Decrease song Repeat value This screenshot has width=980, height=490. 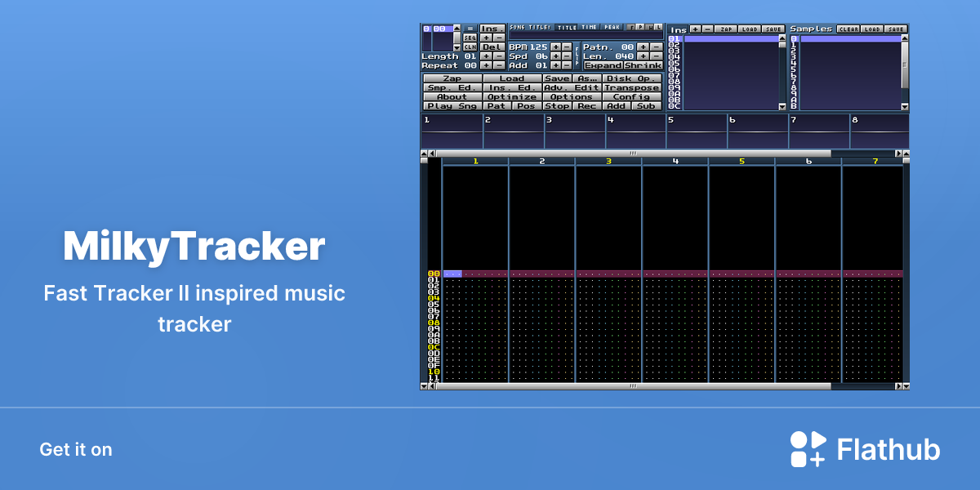tap(499, 65)
